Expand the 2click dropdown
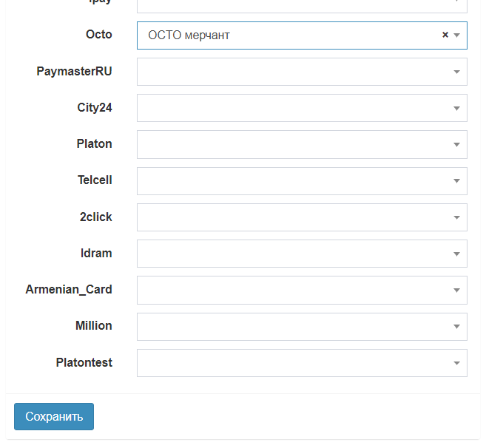The height and width of the screenshot is (448, 486). 302,217
